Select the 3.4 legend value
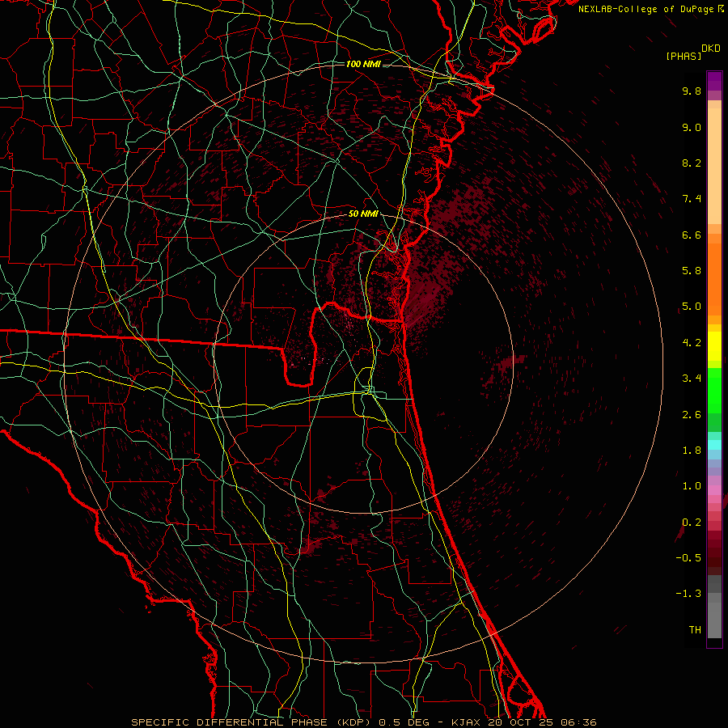The width and height of the screenshot is (728, 728). point(692,379)
